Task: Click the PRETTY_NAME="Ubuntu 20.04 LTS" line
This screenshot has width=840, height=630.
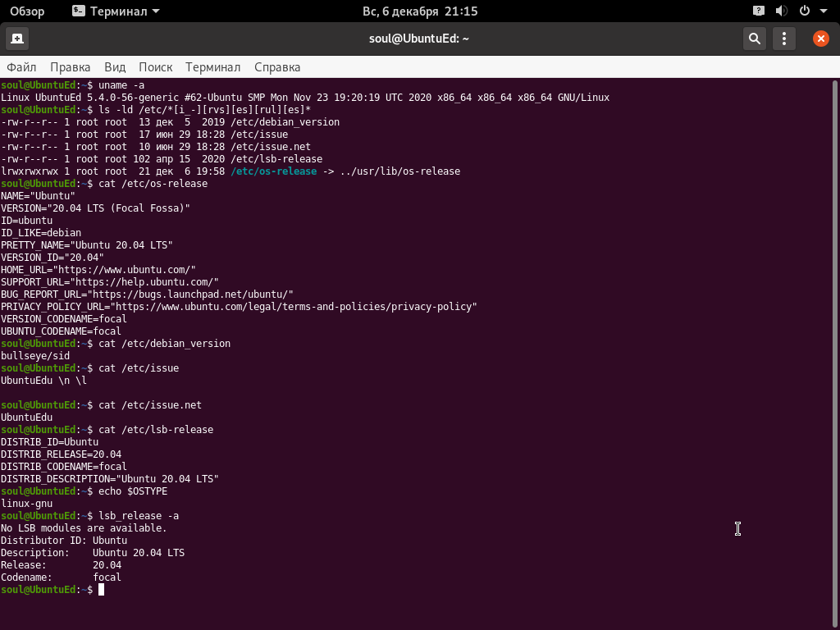Action: pos(87,244)
